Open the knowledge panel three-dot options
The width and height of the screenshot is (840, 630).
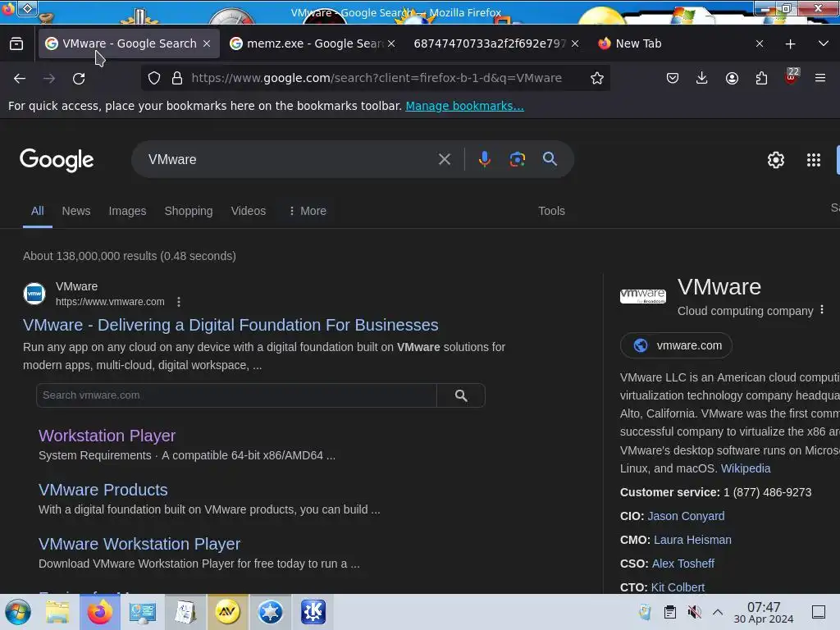[x=822, y=310]
